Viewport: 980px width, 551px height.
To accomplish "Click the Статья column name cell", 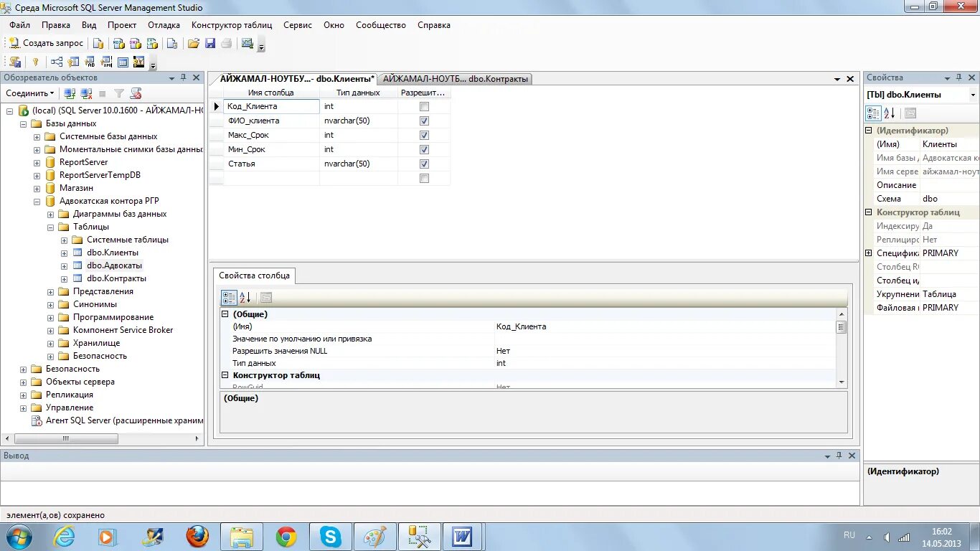I will click(271, 164).
